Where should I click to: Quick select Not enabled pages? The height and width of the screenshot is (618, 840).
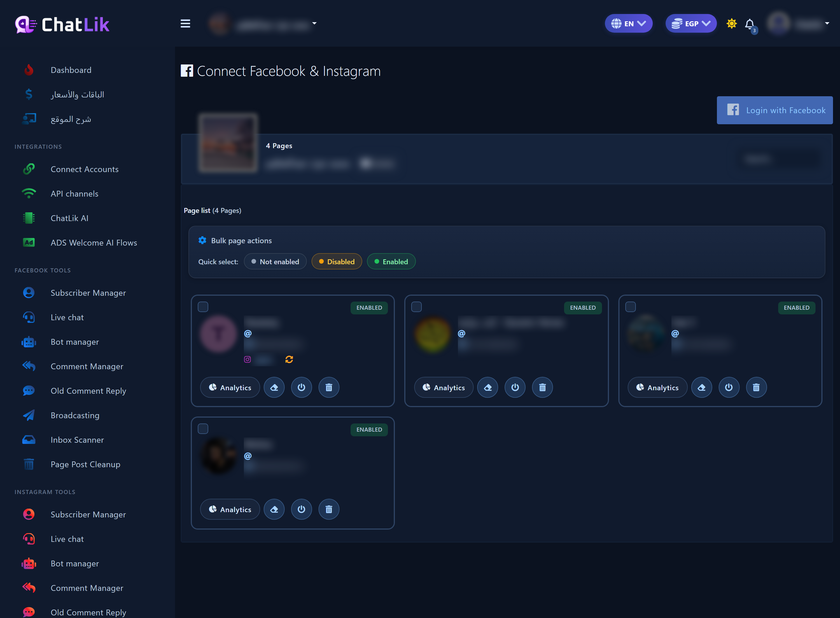tap(275, 262)
